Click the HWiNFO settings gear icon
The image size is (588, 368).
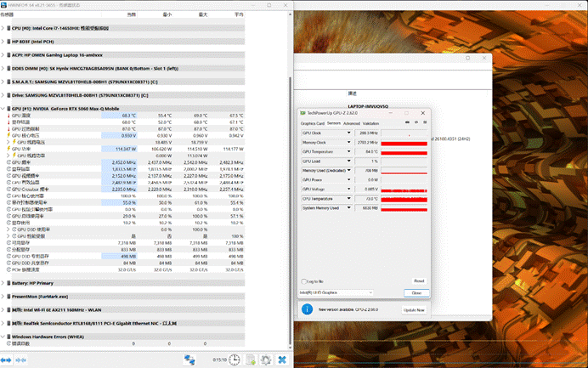[x=266, y=360]
